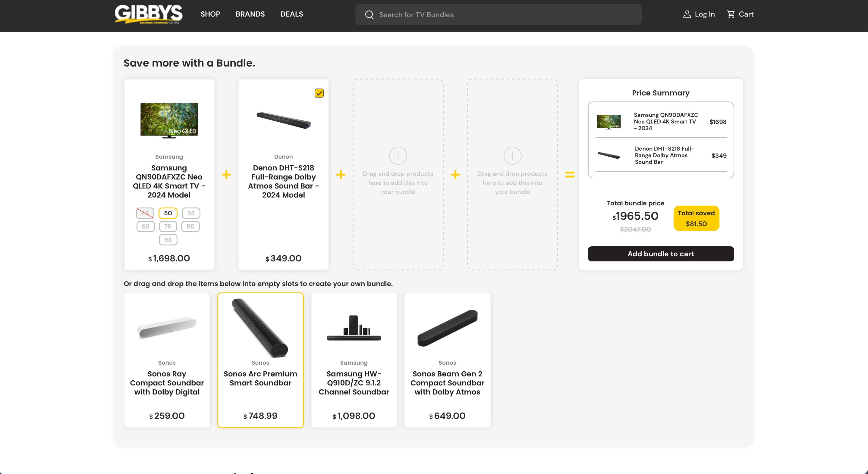Image resolution: width=868 pixels, height=474 pixels.
Task: Open the DEALS menu
Action: pyautogui.click(x=291, y=14)
